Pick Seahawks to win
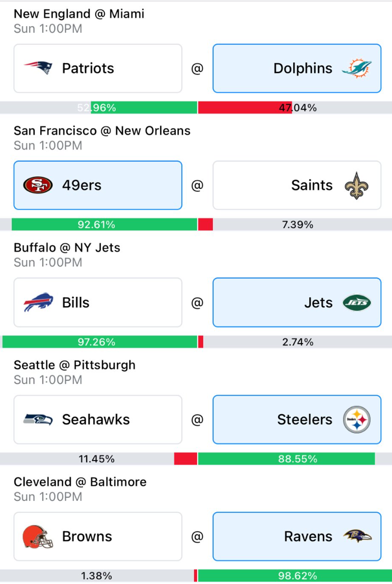 [x=98, y=419]
